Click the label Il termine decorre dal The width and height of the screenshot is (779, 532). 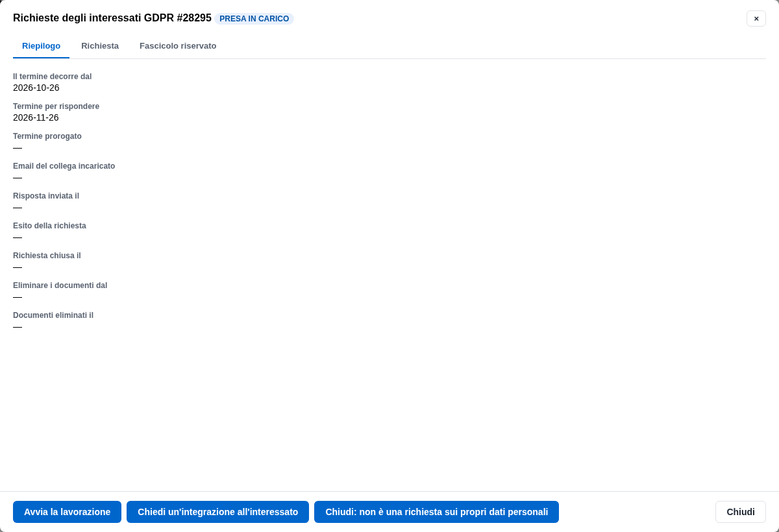(x=52, y=77)
